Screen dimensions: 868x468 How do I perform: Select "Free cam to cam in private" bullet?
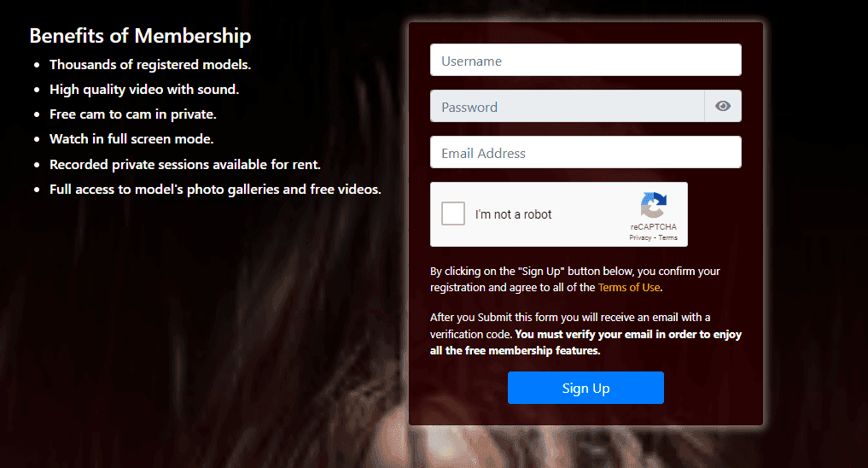click(x=133, y=114)
